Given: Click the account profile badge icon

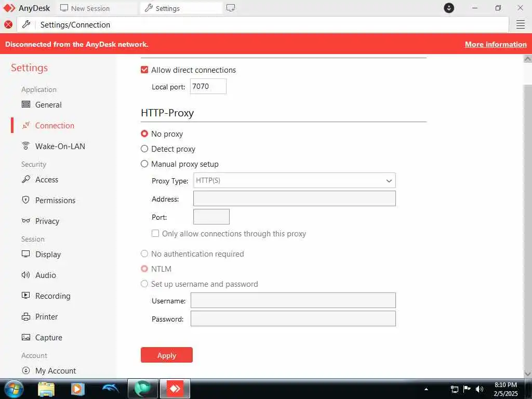Looking at the screenshot, I should 449,8.
